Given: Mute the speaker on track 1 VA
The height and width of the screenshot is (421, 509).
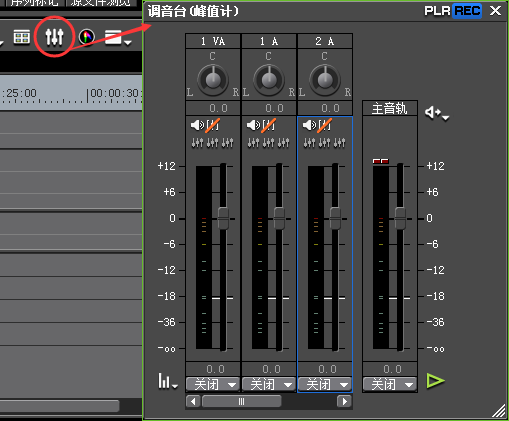Looking at the screenshot, I should pos(197,125).
